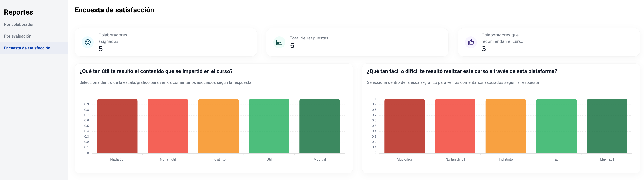Open the Por colaborador report
644x180 pixels.
pyautogui.click(x=19, y=24)
